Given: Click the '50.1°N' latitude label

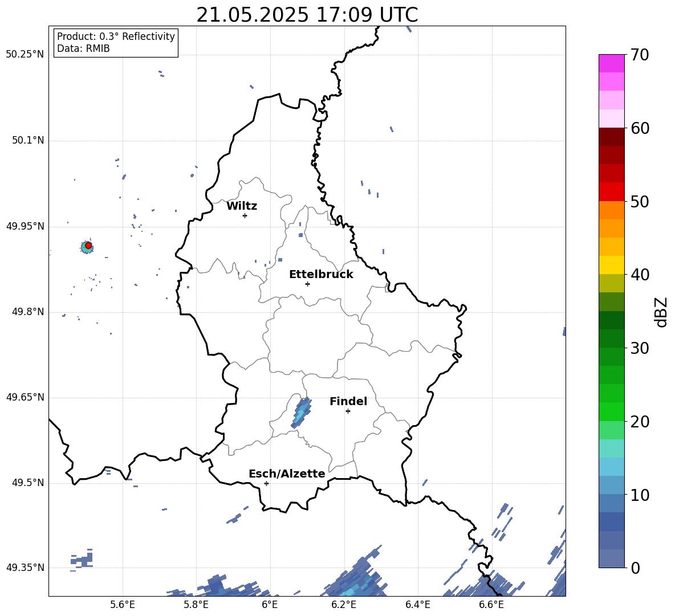Looking at the screenshot, I should [x=28, y=140].
